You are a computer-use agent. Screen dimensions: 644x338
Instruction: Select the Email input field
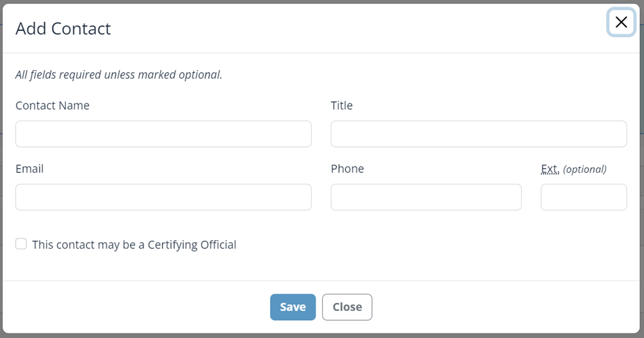[x=163, y=197]
